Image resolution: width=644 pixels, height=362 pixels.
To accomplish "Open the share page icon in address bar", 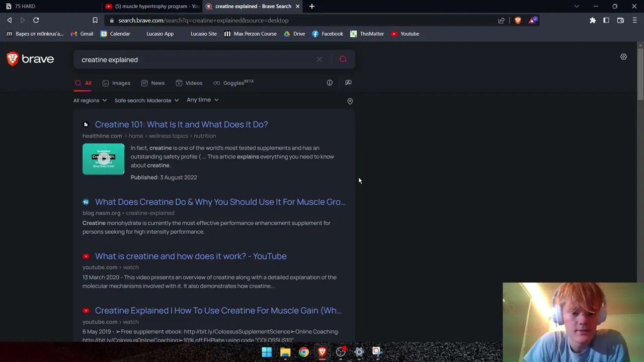I will tap(501, 20).
